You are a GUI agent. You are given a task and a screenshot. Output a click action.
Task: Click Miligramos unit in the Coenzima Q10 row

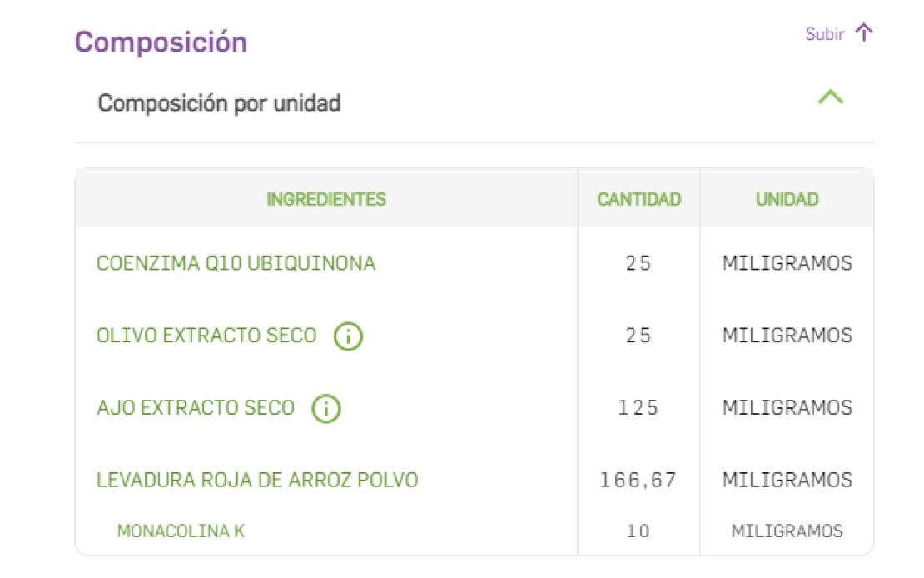click(x=787, y=264)
